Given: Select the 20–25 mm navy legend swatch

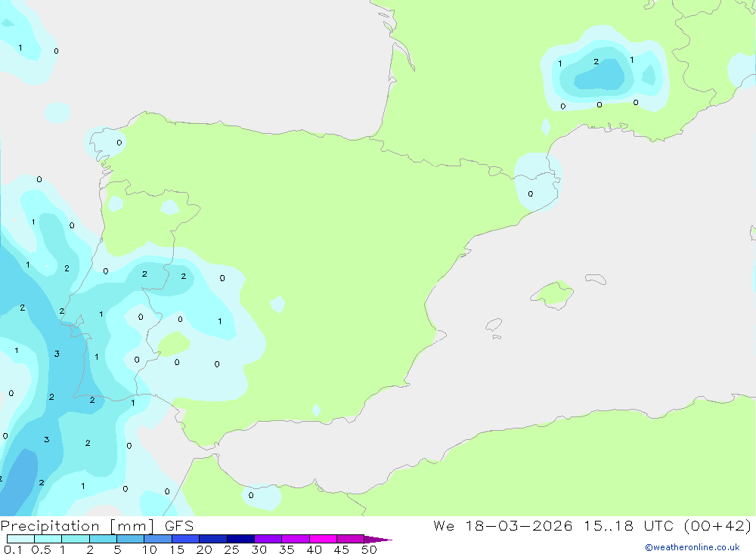Looking at the screenshot, I should pos(212,539).
